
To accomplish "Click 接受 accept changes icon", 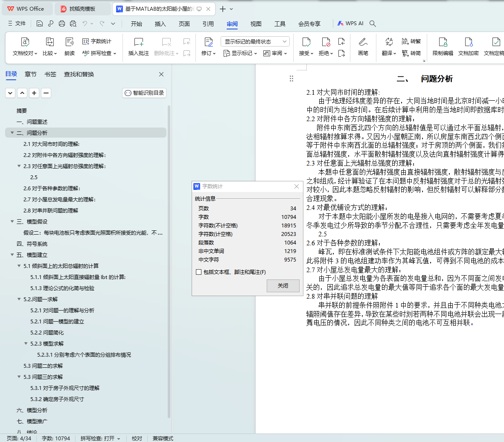I will [306, 42].
